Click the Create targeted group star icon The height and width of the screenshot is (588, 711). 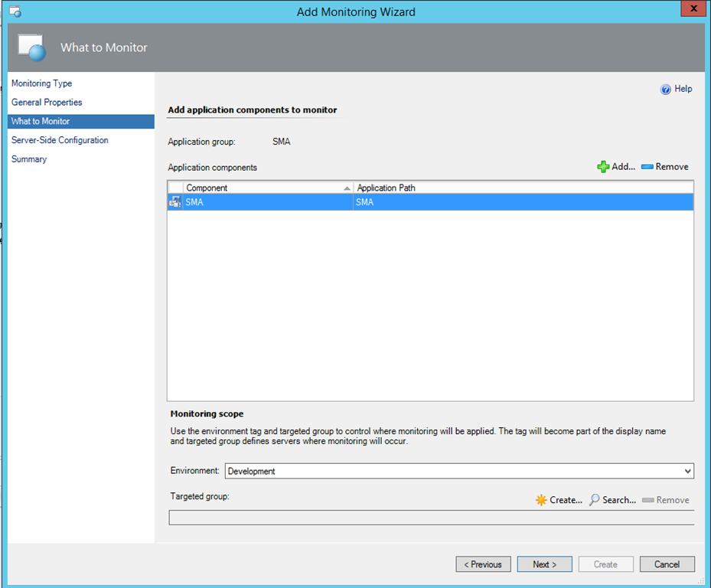(541, 500)
